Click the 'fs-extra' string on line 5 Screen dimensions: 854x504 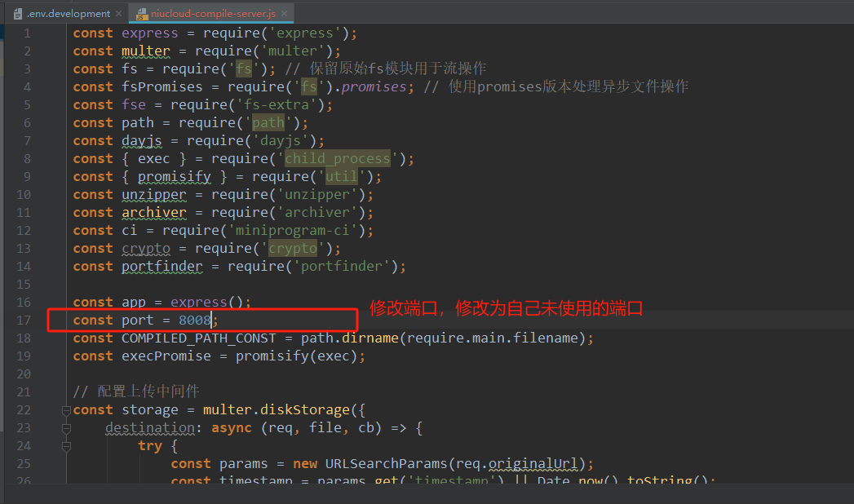tap(277, 105)
